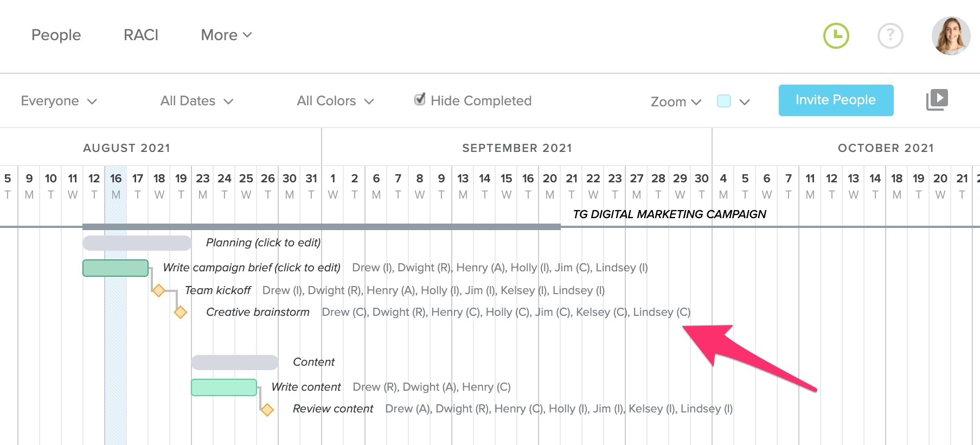The image size is (980, 445).
Task: Expand the All Dates dropdown
Action: (x=196, y=100)
